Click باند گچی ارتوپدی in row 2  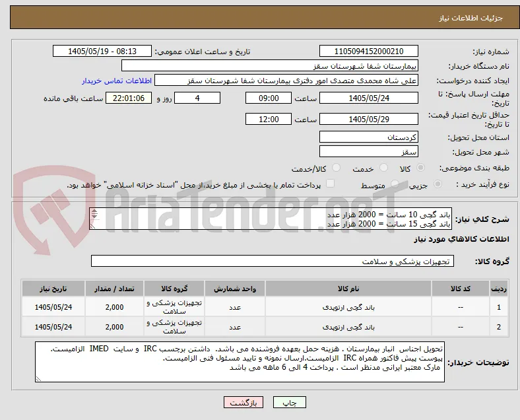pyautogui.click(x=348, y=327)
